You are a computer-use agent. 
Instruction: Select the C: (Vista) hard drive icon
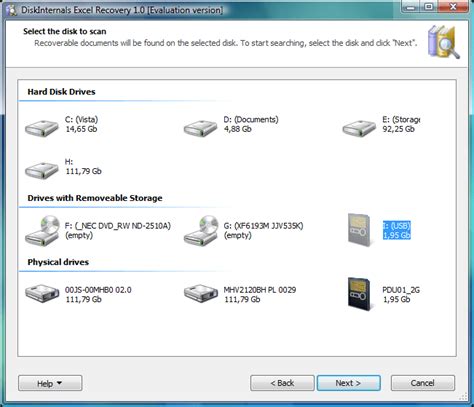42,128
